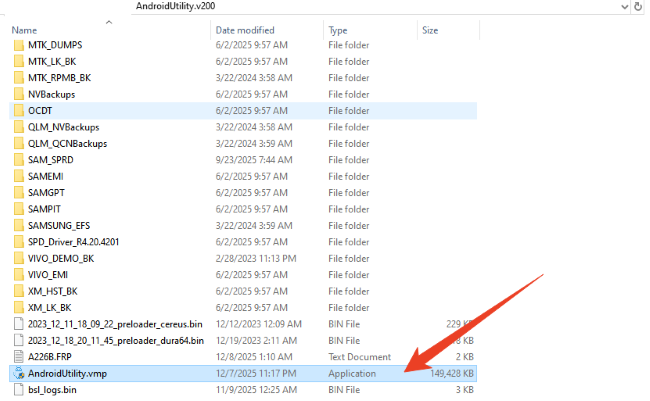Select the VIVO_EMI folder name
The height and width of the screenshot is (401, 650).
(48, 275)
